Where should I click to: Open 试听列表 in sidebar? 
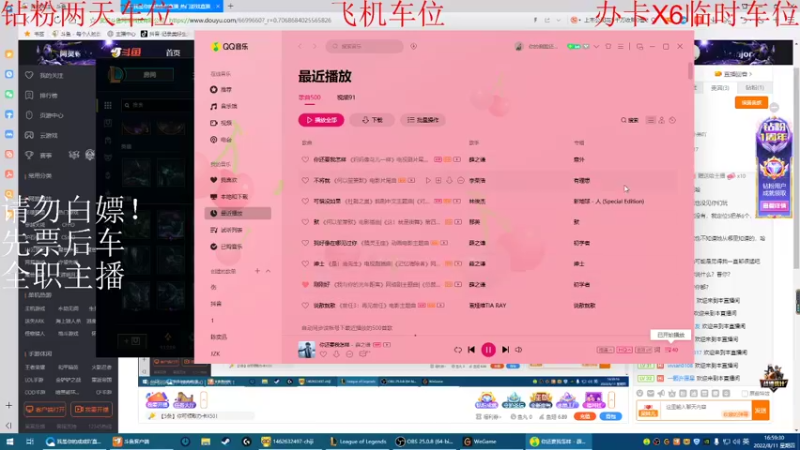tap(227, 230)
